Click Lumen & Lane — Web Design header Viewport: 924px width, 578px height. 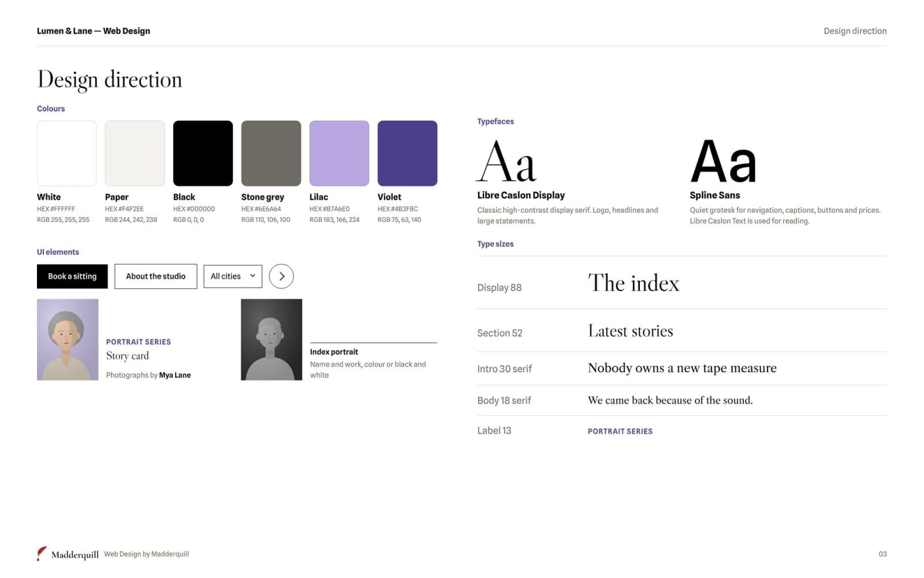point(94,31)
